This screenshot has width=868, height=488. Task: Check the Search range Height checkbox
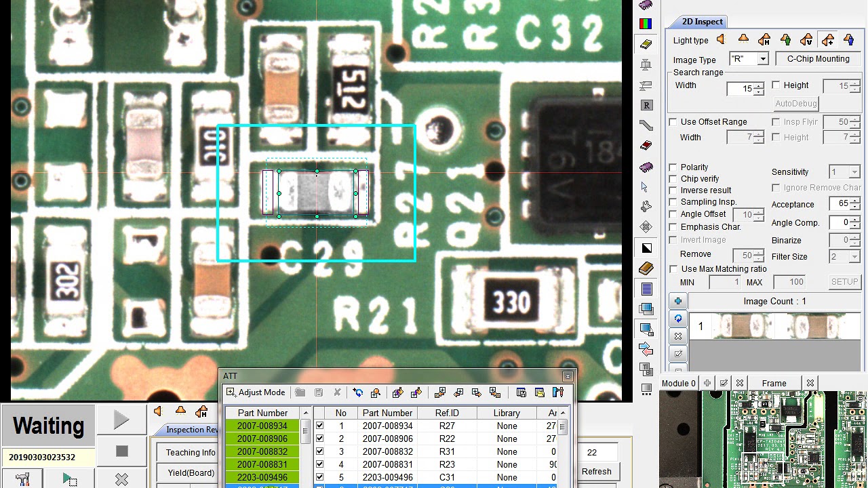(x=776, y=85)
